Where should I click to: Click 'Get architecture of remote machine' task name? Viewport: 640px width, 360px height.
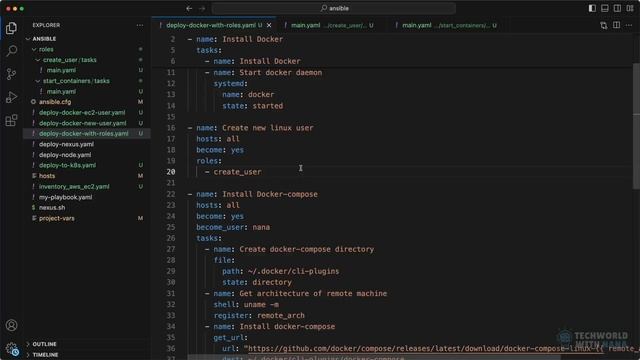313,293
